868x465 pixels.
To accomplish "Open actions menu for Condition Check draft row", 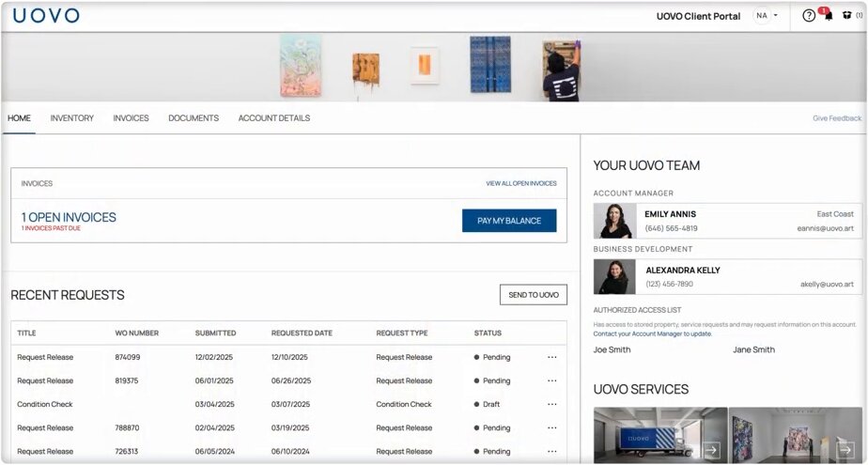I will tap(552, 404).
